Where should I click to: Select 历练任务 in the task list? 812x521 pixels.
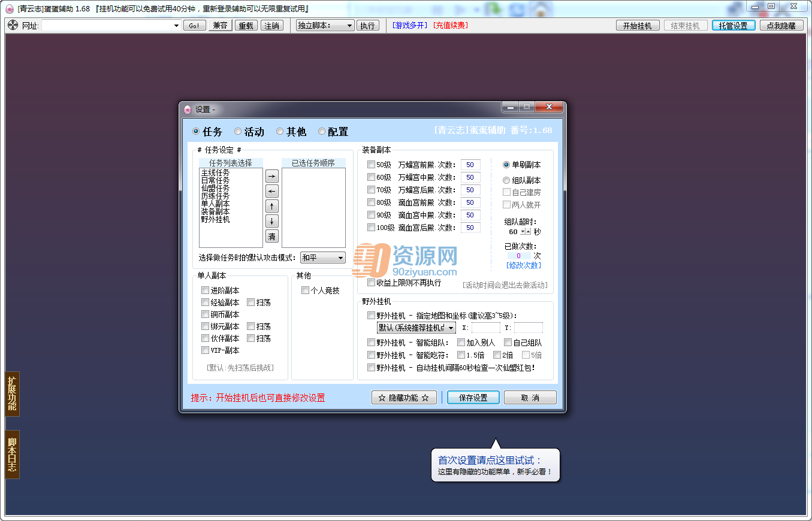tap(215, 196)
